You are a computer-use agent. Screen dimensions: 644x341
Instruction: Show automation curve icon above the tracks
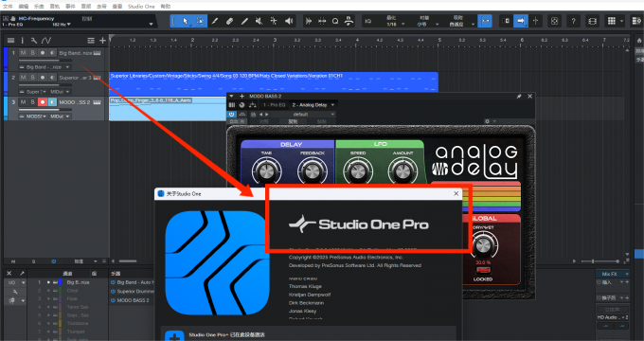(x=46, y=41)
